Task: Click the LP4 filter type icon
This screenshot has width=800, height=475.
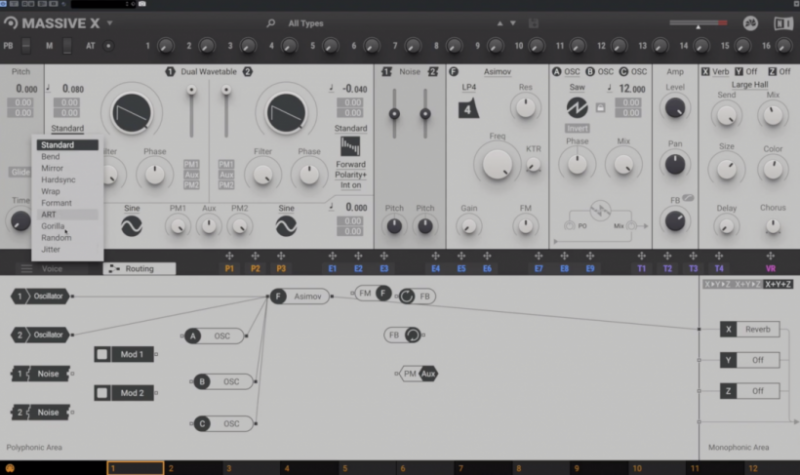Action: point(468,109)
